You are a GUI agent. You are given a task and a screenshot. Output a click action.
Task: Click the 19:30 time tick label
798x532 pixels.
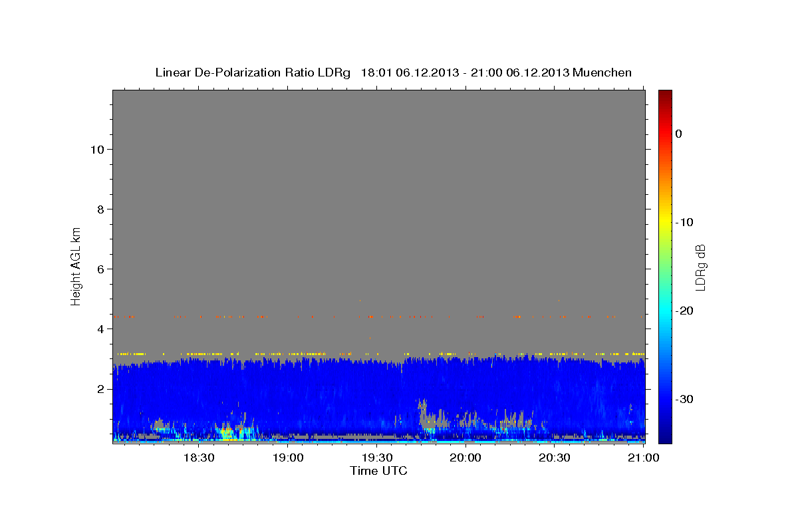click(376, 458)
